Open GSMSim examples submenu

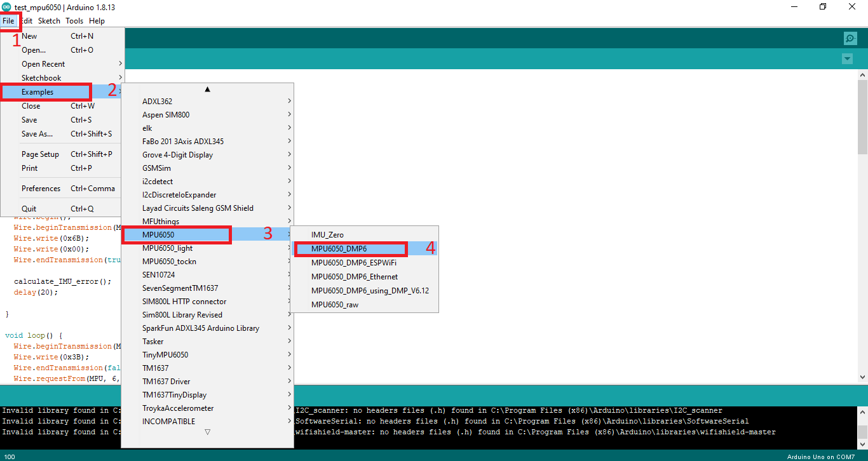coord(207,168)
